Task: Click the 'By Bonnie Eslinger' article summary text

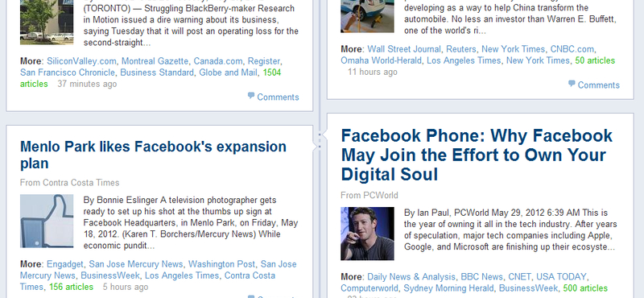Action: click(x=191, y=223)
